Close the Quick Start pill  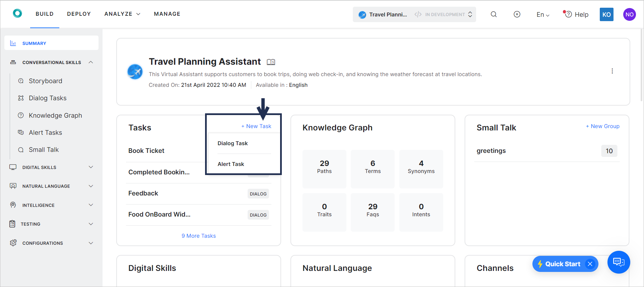click(590, 264)
